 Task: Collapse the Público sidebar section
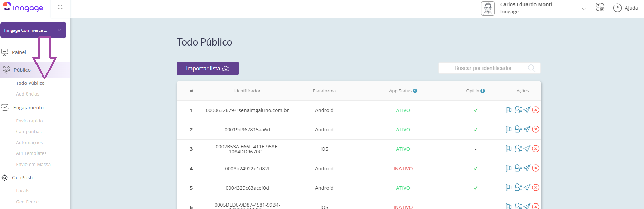pyautogui.click(x=22, y=70)
